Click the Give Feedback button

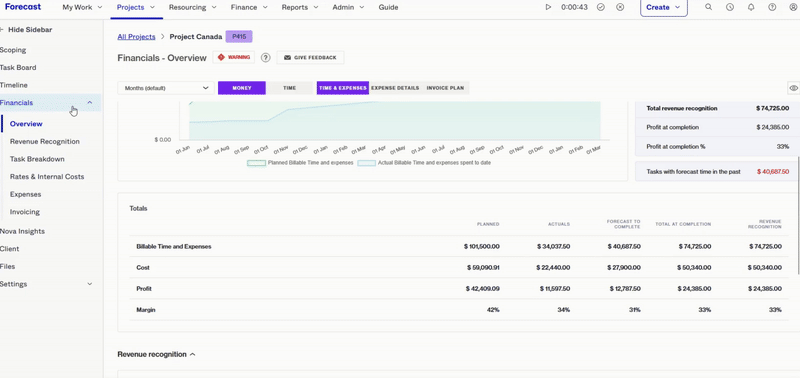coord(310,57)
